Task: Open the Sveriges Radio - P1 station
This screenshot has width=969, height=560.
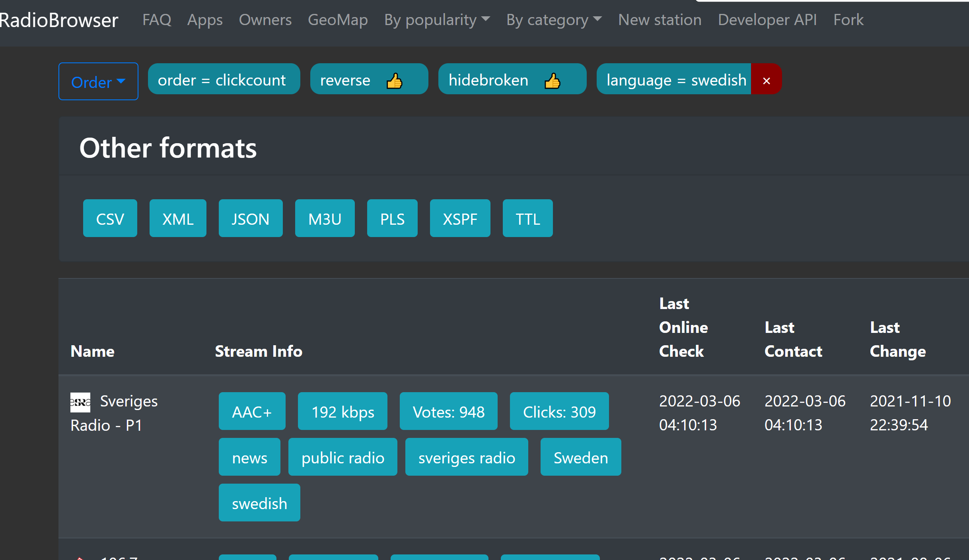Action: coord(114,413)
